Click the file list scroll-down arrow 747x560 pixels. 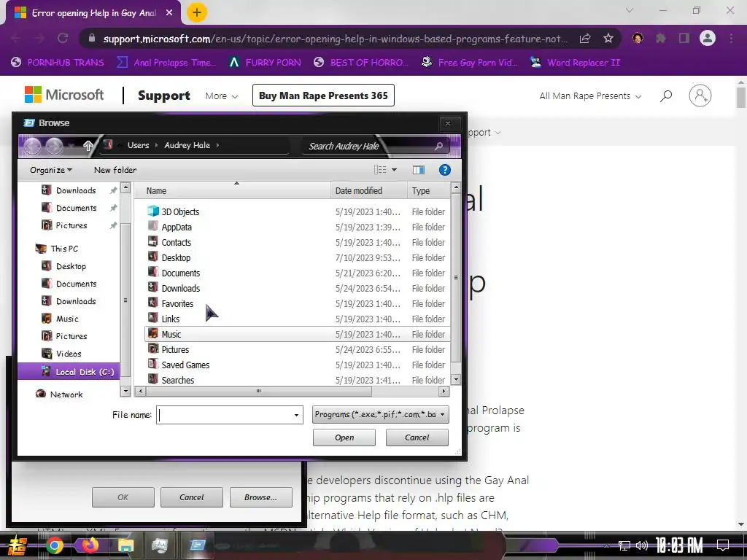coord(455,379)
